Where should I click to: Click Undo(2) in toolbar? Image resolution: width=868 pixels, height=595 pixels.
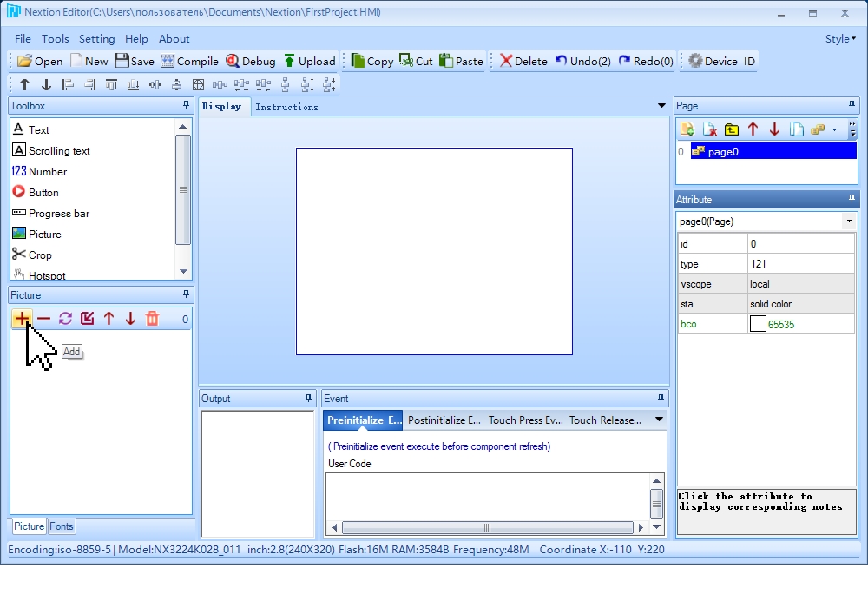[583, 61]
